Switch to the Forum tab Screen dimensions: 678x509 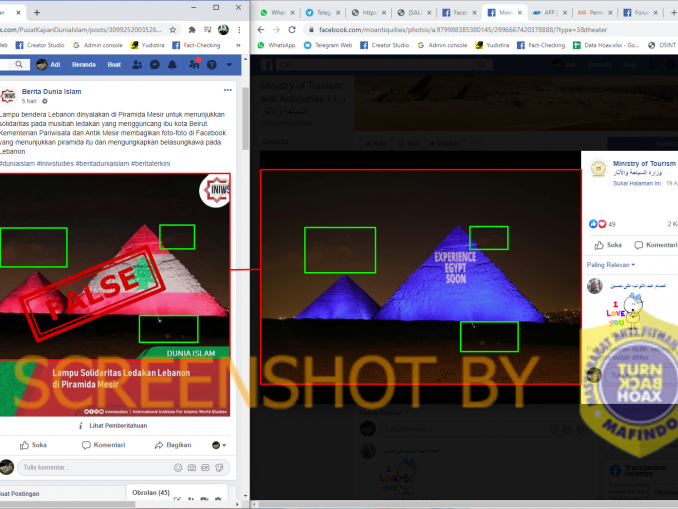click(637, 13)
